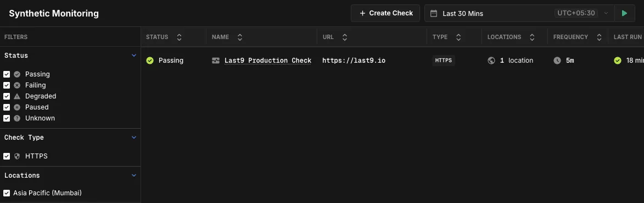Viewport: 644px width, 203px height.
Task: Sort the table by the Status column
Action: pos(179,37)
